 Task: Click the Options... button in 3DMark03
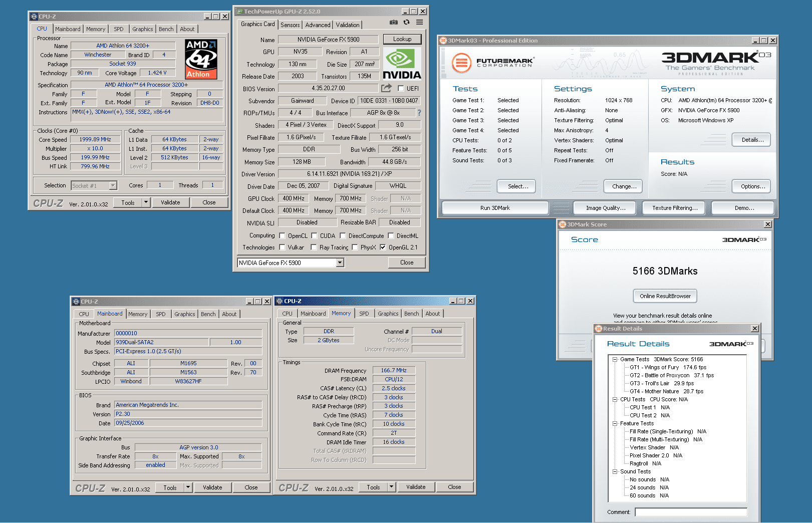[751, 186]
